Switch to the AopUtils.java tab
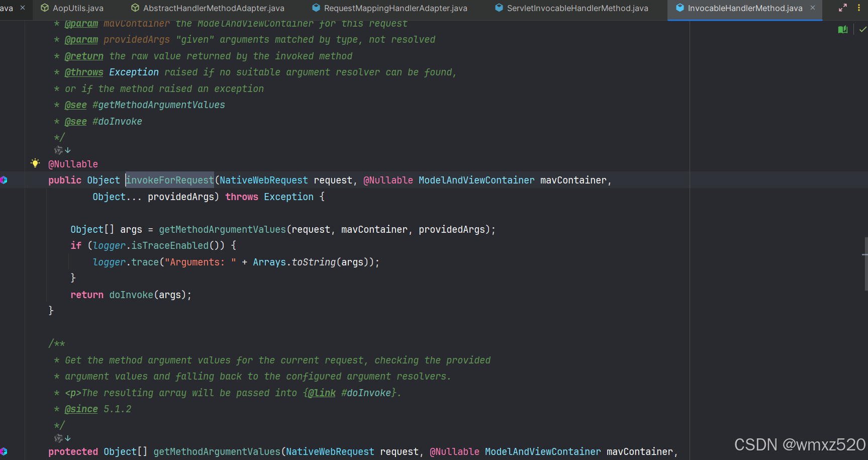Image resolution: width=868 pixels, height=460 pixels. point(72,8)
